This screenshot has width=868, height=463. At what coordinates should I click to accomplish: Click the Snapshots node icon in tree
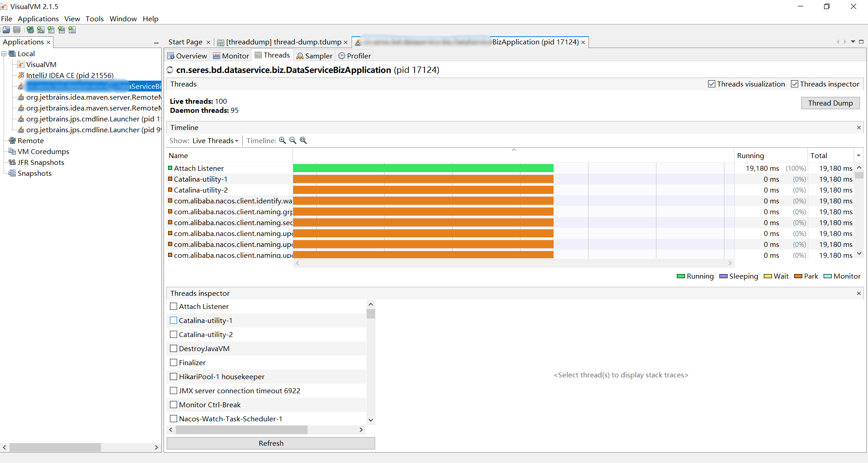point(12,173)
